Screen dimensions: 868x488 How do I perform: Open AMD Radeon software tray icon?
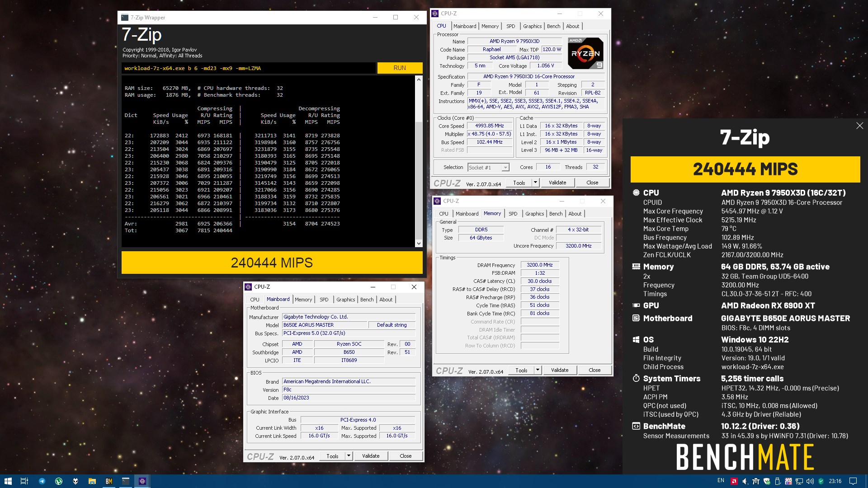tap(734, 481)
